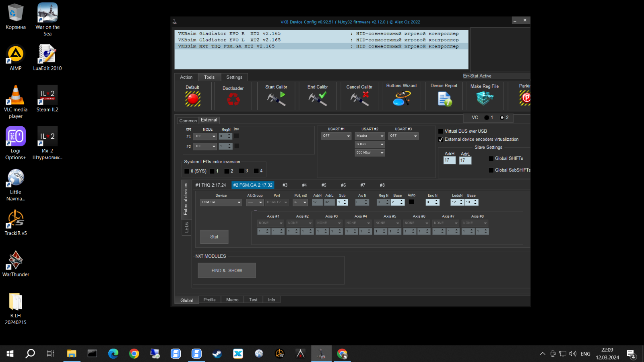The height and width of the screenshot is (362, 644).
Task: Select the VKBsim Gladiator EVO L device row
Action: pyautogui.click(x=321, y=40)
